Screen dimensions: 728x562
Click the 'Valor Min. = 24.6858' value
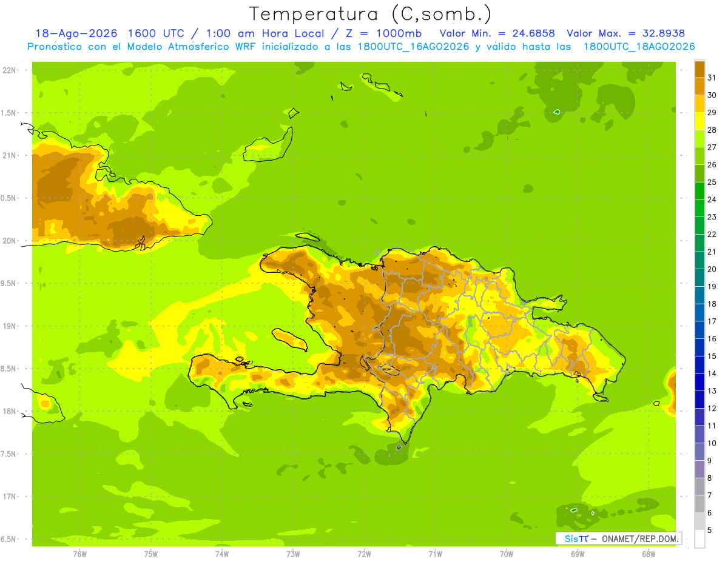tap(497, 33)
